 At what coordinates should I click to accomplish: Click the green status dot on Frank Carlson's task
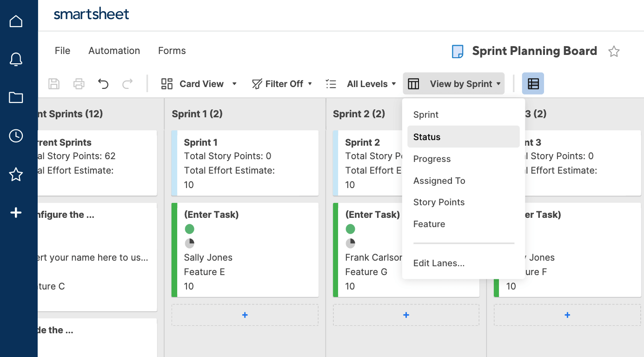pyautogui.click(x=351, y=229)
